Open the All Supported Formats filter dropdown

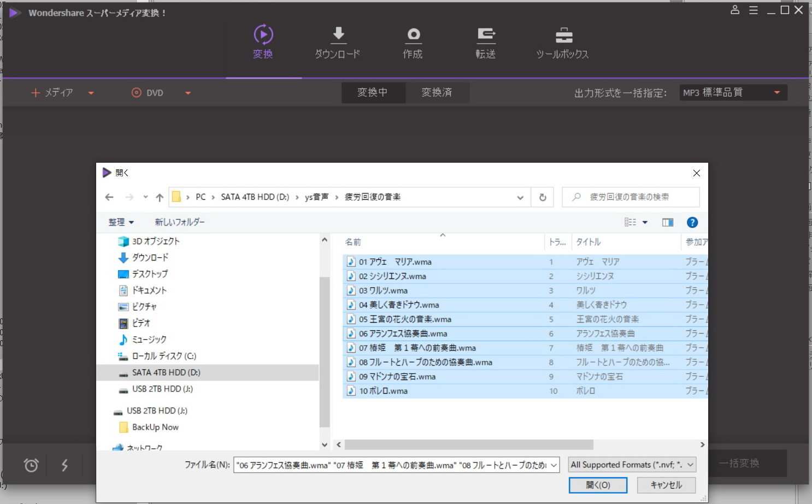click(690, 465)
